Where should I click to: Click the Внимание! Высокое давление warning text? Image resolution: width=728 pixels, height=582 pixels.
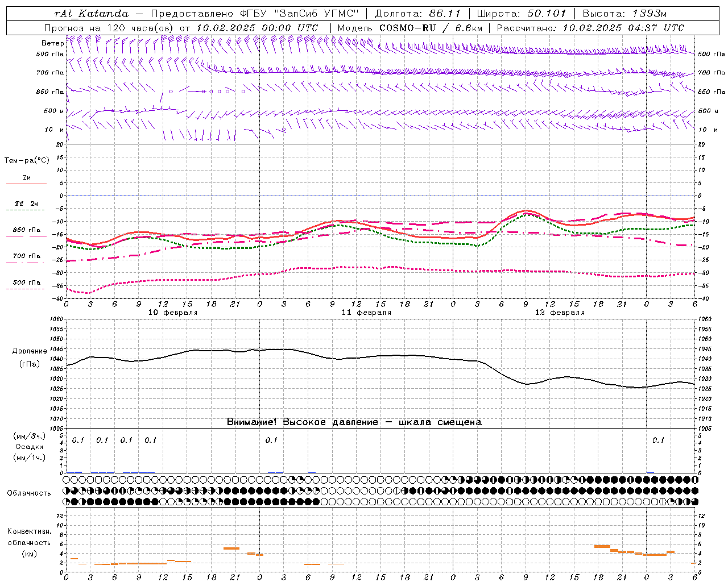coord(354,422)
